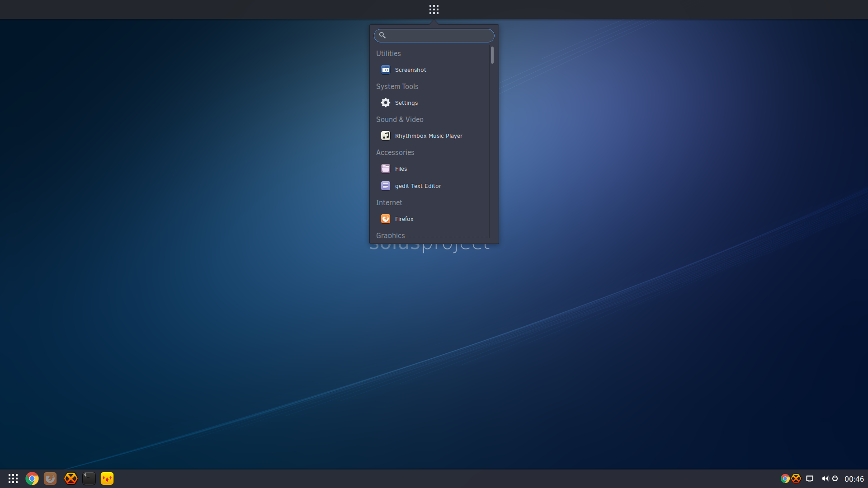Click the 00:46 clock
Viewport: 868px width, 488px height.
(x=854, y=479)
